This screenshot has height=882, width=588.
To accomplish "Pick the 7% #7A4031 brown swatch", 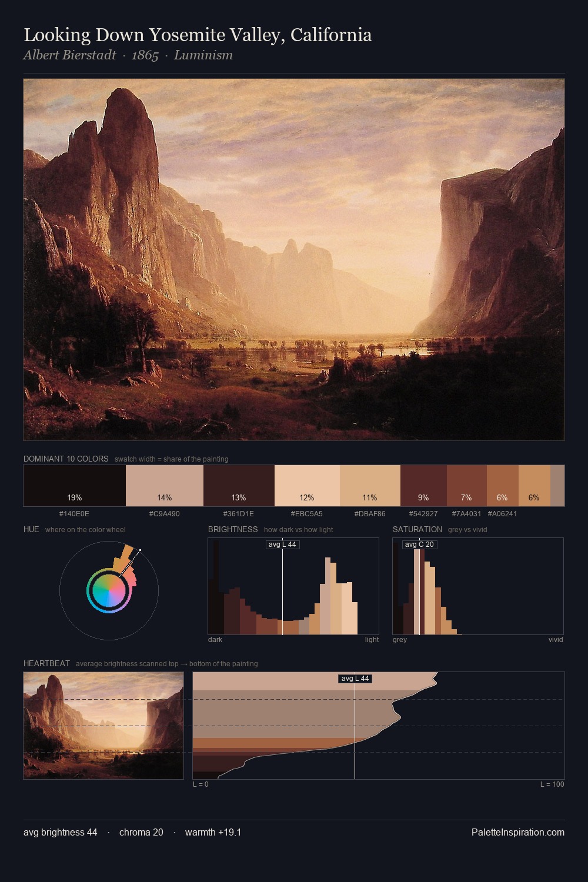I will coord(466,486).
